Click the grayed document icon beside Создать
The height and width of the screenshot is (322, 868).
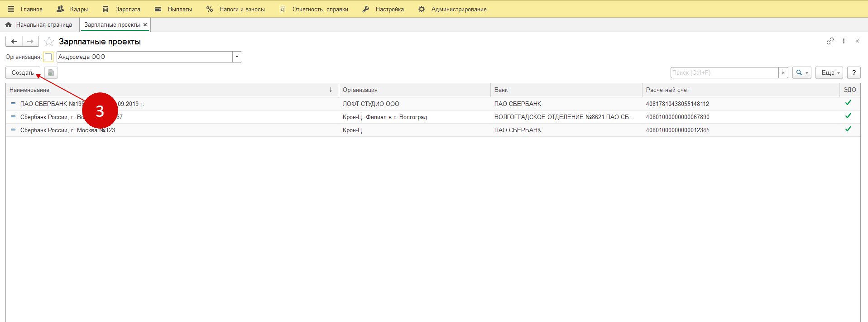(x=51, y=73)
